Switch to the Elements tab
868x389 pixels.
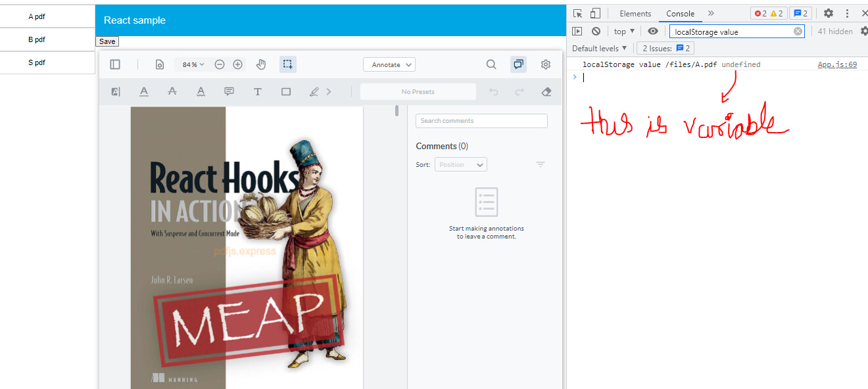635,14
